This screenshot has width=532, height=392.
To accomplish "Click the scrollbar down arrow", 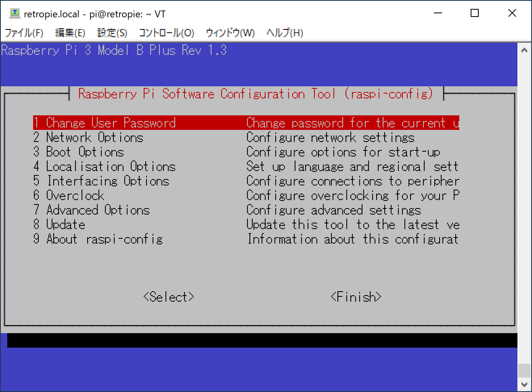I will [x=524, y=384].
